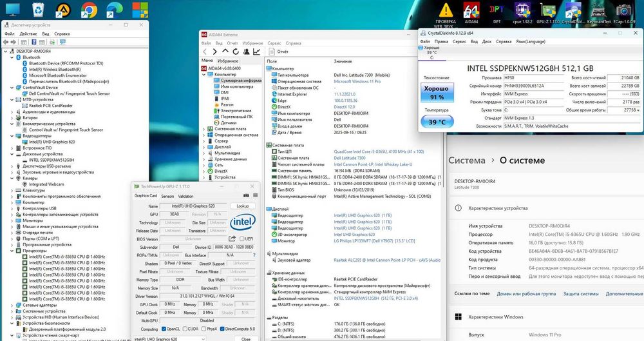Open Защита системы link in Settings
This screenshot has height=341, width=644.
[581, 294]
